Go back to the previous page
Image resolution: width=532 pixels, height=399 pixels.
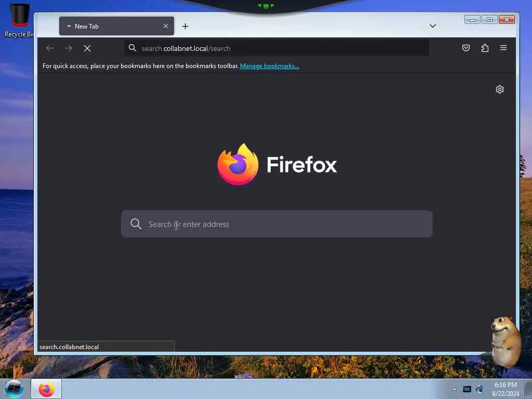click(50, 48)
